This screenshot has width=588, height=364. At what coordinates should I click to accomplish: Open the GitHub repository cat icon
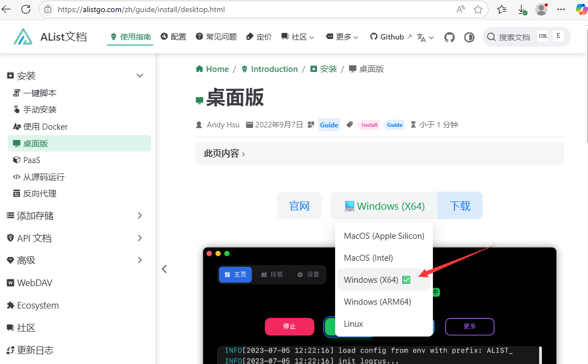point(450,37)
